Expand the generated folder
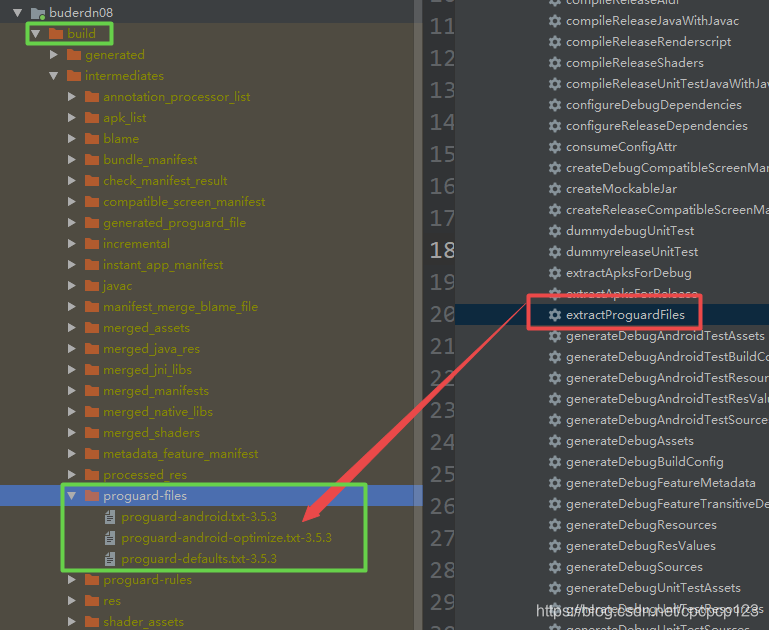The width and height of the screenshot is (769, 630). coord(54,54)
